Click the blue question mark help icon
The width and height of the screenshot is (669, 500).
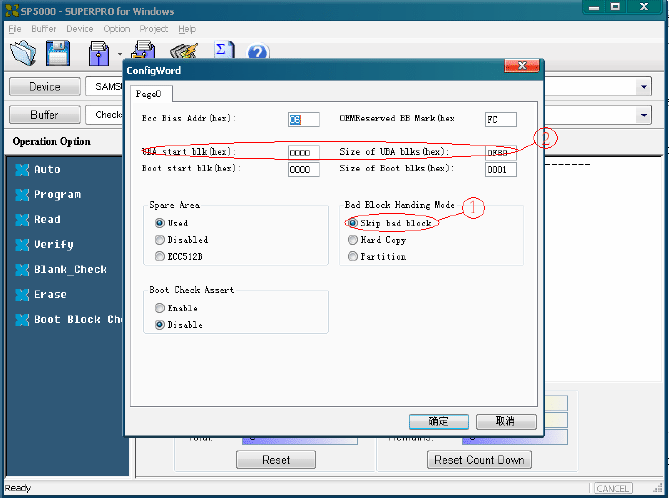click(258, 52)
